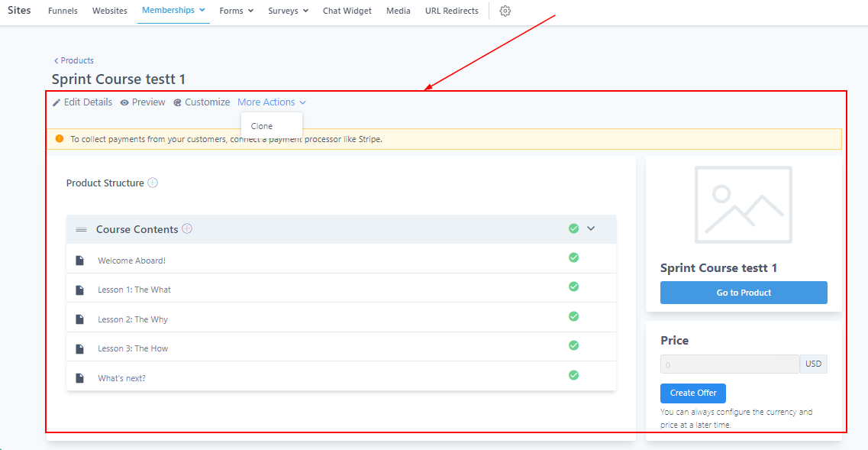Image resolution: width=868 pixels, height=450 pixels.
Task: Click the info icon beside Product Structure
Action: pos(153,183)
